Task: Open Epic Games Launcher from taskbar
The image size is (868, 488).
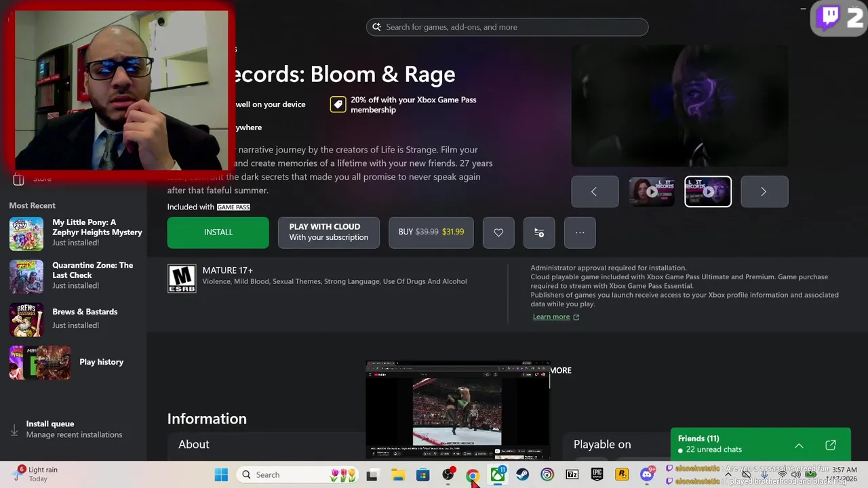Action: click(x=597, y=475)
